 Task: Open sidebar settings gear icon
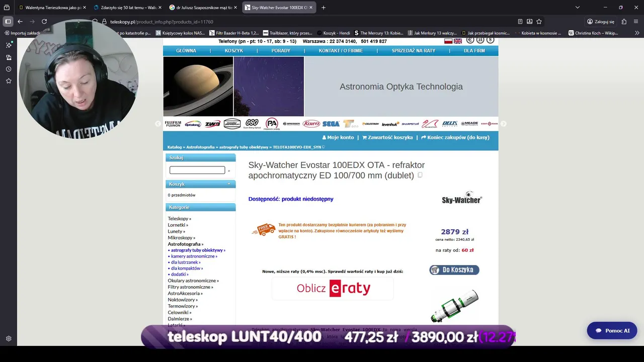(x=9, y=339)
